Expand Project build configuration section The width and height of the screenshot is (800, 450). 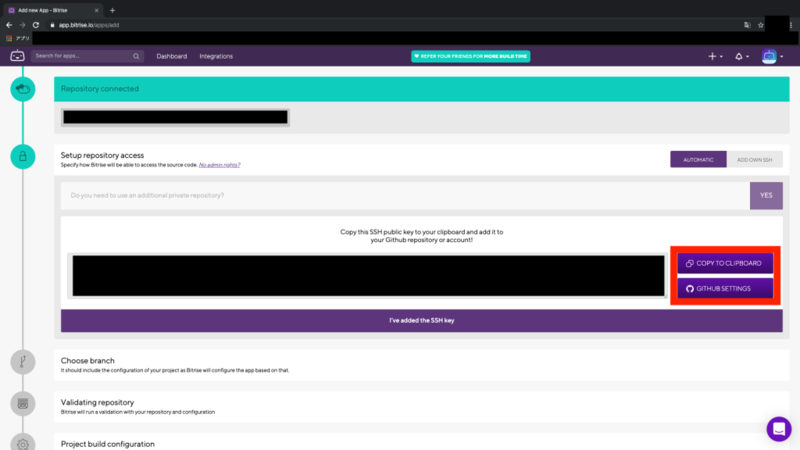(x=421, y=442)
